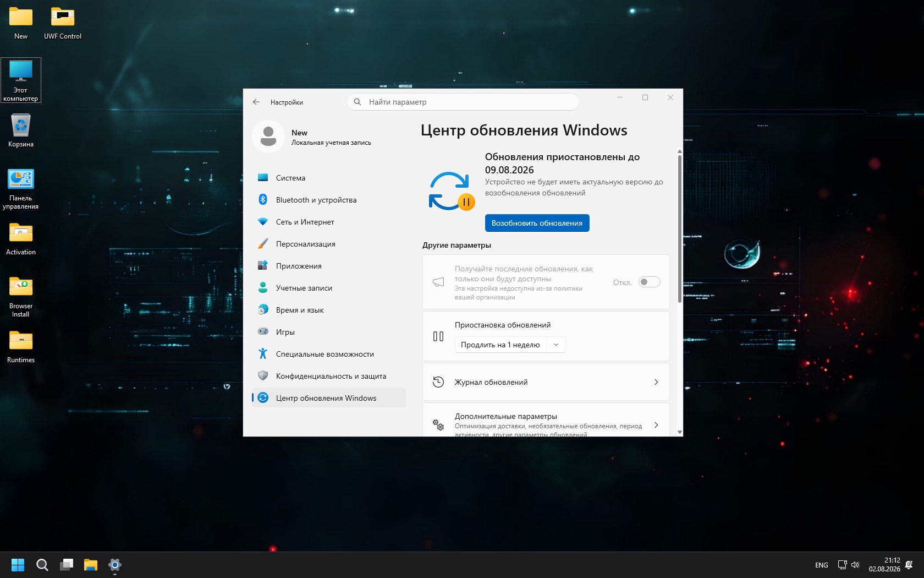This screenshot has width=924, height=578.
Task: Expand Дополнительные параметры with its chevron
Action: (x=656, y=425)
